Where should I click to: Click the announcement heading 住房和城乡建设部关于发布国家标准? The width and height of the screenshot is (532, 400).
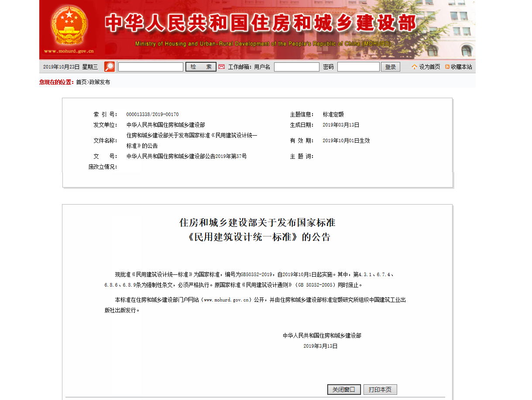coord(257,222)
